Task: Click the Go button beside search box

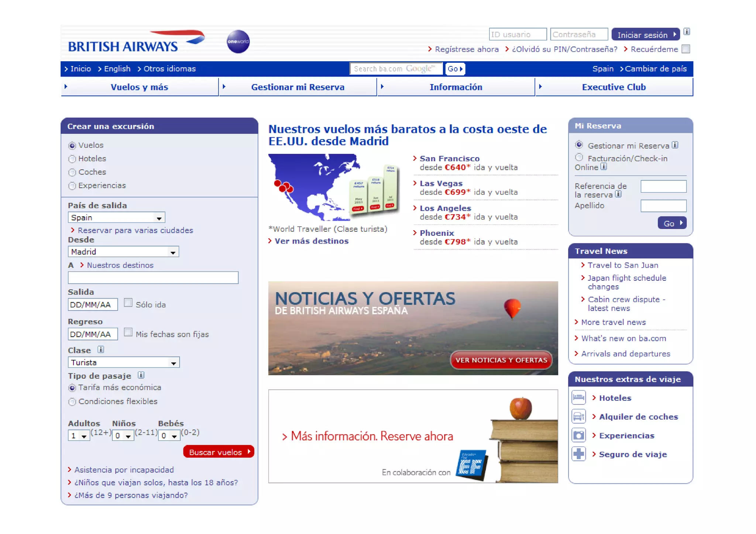Action: pyautogui.click(x=455, y=69)
